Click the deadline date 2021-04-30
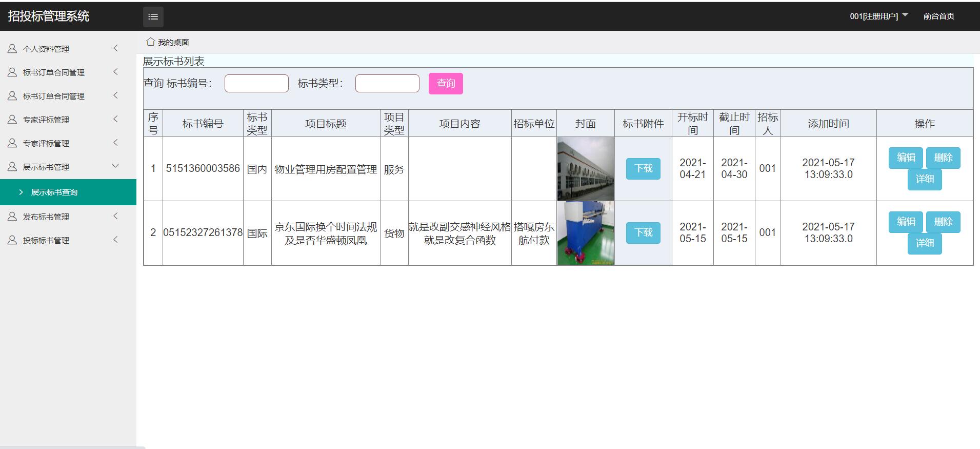 click(734, 168)
